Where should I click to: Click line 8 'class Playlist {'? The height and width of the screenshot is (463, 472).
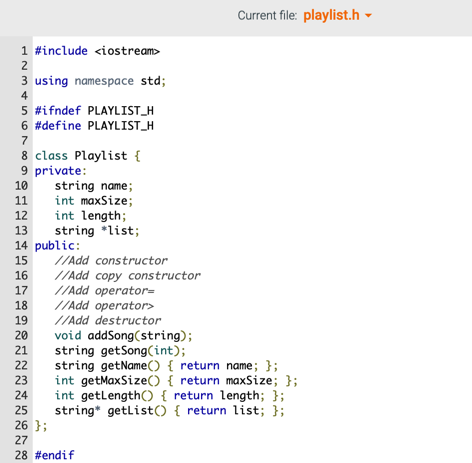coord(88,156)
